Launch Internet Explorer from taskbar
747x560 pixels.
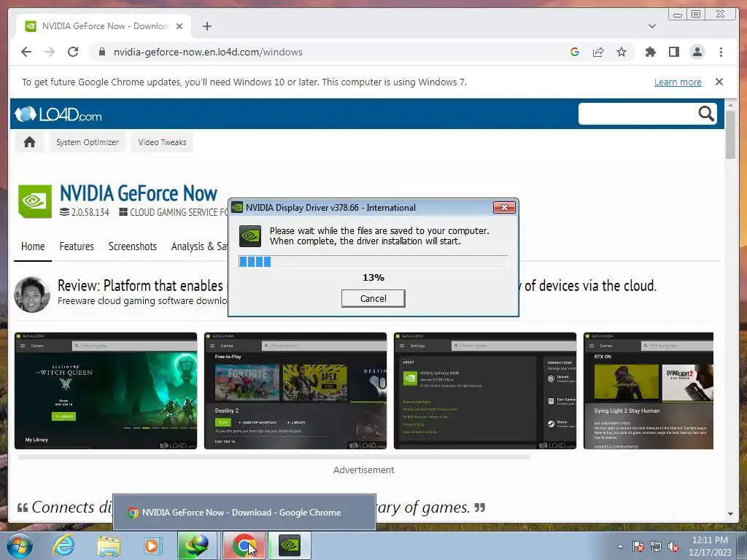(x=64, y=545)
